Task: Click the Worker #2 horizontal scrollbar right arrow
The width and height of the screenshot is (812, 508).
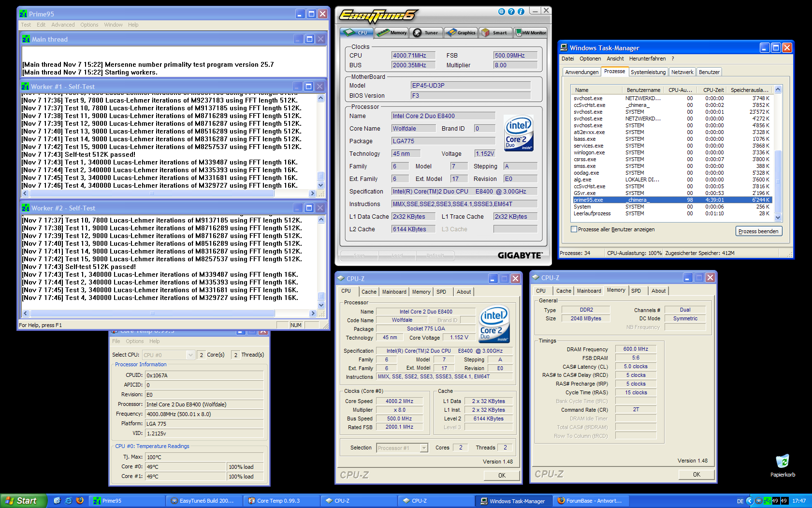Action: pos(313,314)
